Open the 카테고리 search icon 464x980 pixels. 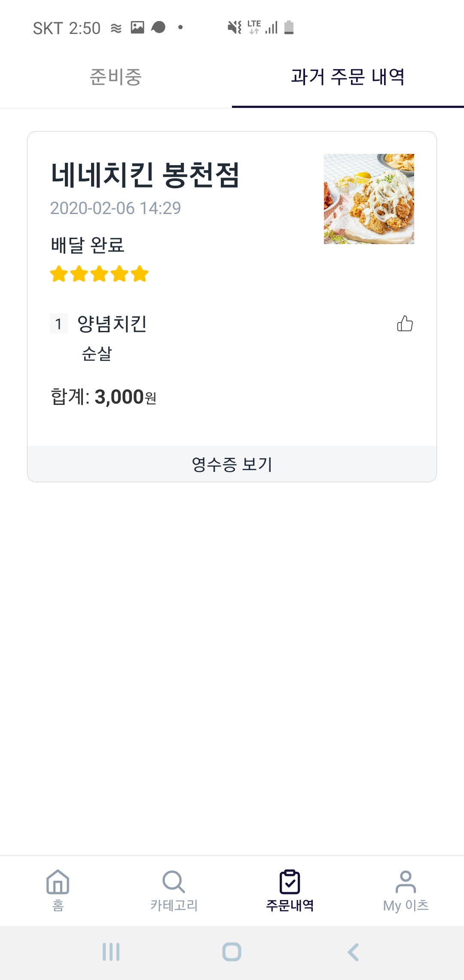[174, 882]
